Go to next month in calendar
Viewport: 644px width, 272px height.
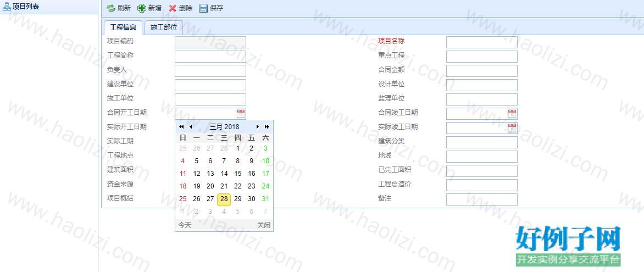[x=258, y=127]
